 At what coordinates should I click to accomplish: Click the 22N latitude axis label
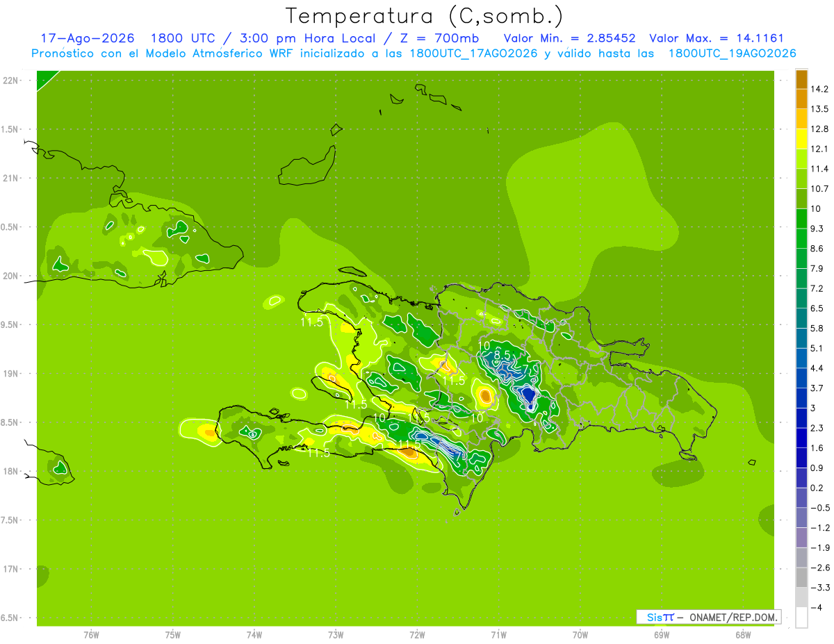click(x=10, y=81)
